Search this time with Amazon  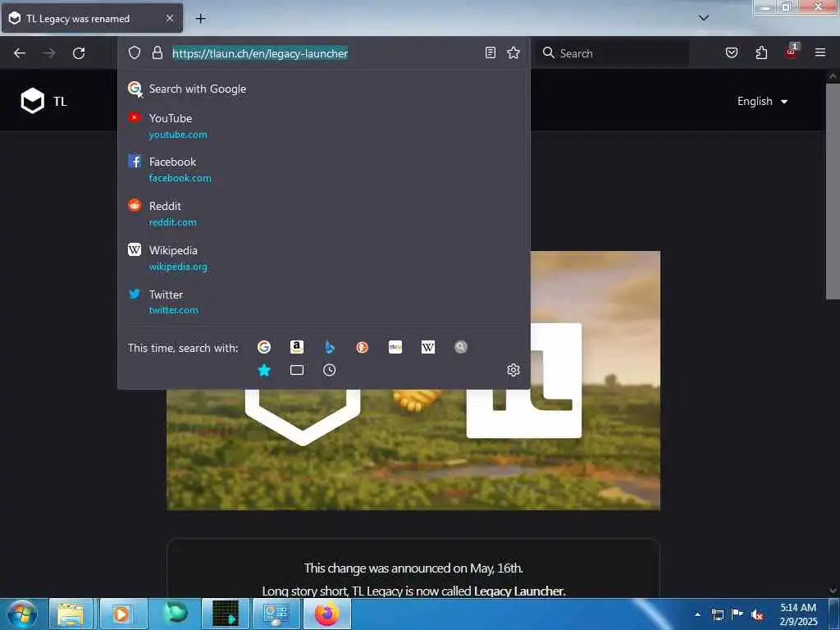click(297, 347)
